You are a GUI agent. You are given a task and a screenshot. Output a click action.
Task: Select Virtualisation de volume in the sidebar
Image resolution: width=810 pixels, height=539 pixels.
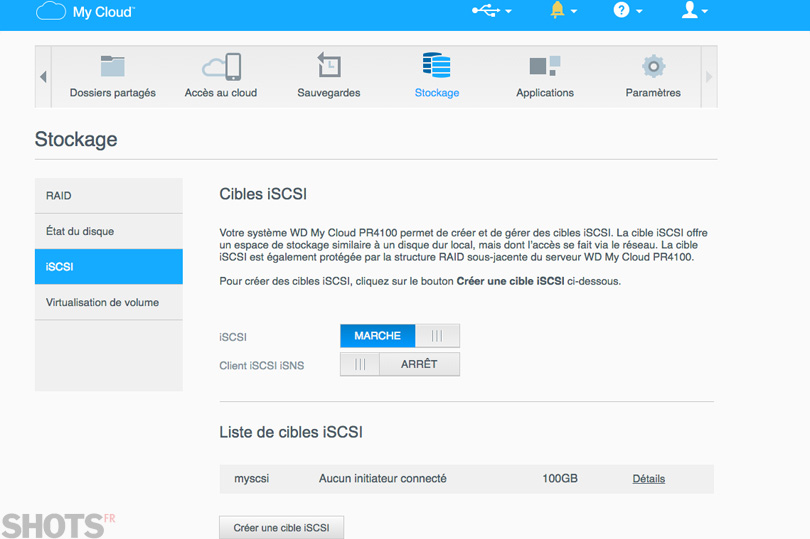pos(108,302)
